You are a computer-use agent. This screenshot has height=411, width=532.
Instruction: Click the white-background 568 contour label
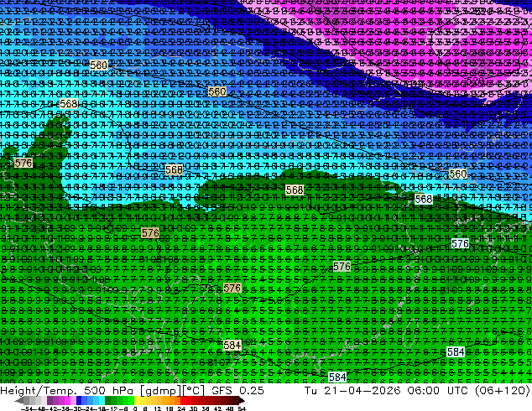424,199
